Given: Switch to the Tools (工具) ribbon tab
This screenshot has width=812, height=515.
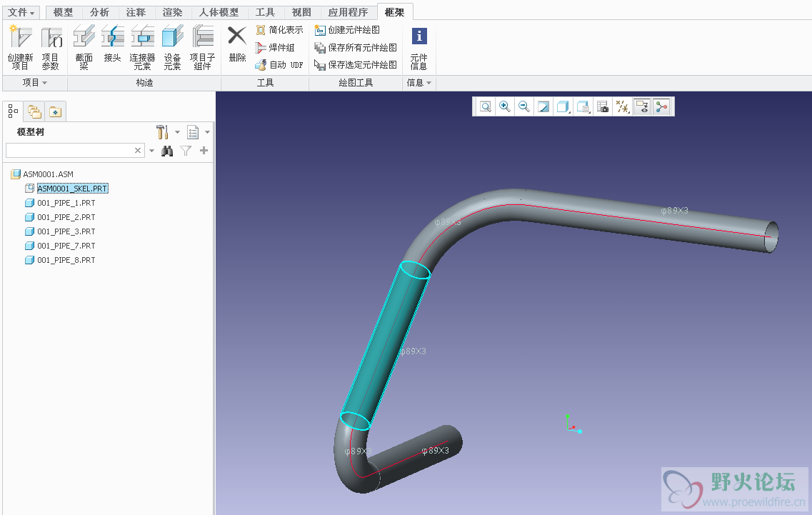Looking at the screenshot, I should coord(265,12).
